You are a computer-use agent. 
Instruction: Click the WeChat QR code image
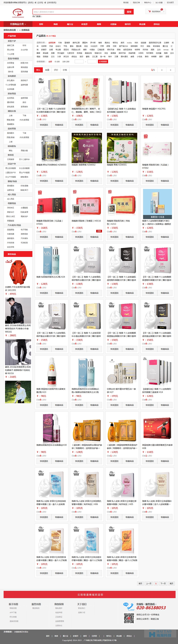point(129,618)
